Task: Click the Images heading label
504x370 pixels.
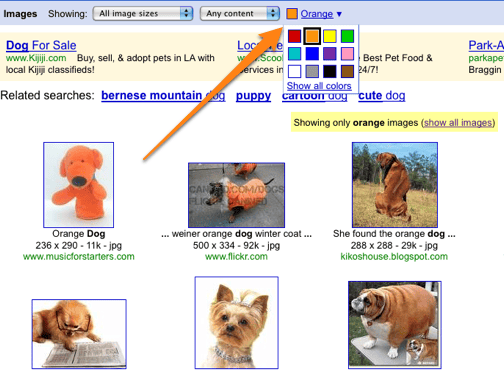Action: point(20,14)
